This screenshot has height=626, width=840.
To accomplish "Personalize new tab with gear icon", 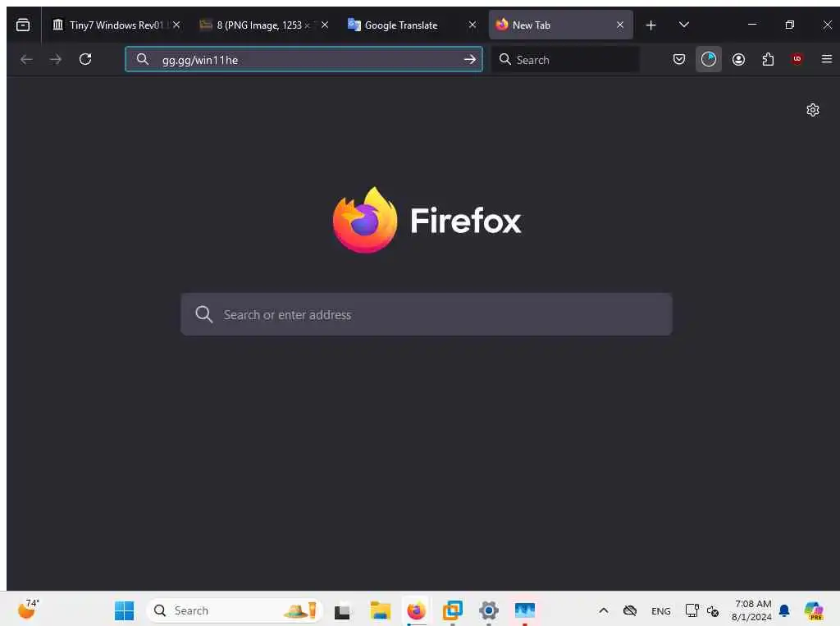I will click(x=813, y=110).
